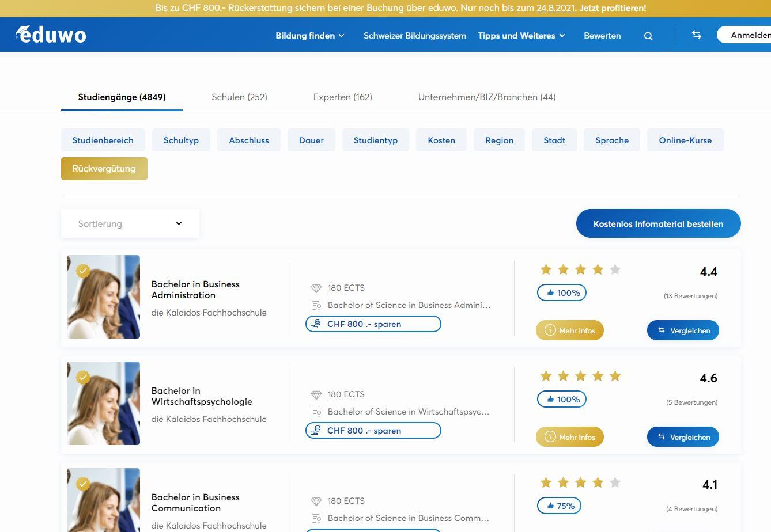Image resolution: width=771 pixels, height=532 pixels.
Task: Expand the Tipps und Weiteres menu
Action: click(521, 36)
